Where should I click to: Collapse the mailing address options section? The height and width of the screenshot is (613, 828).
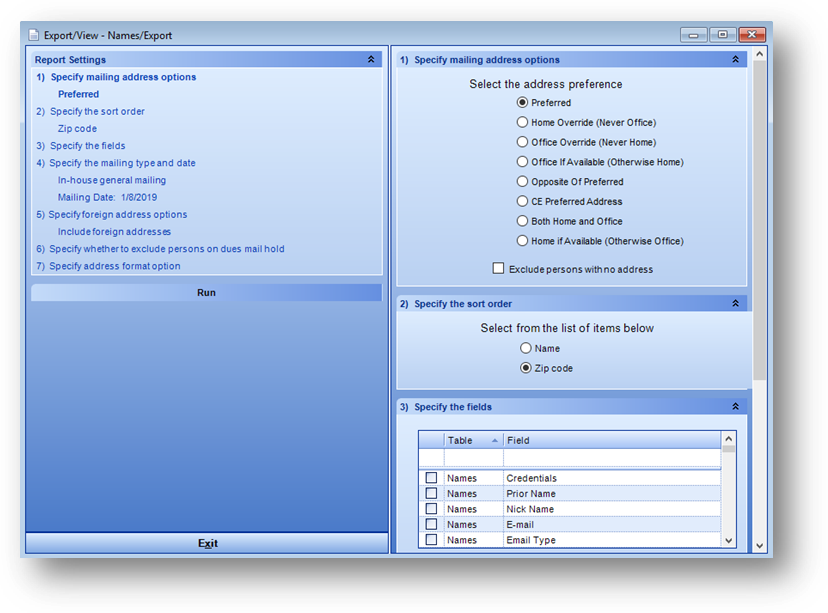pos(735,59)
